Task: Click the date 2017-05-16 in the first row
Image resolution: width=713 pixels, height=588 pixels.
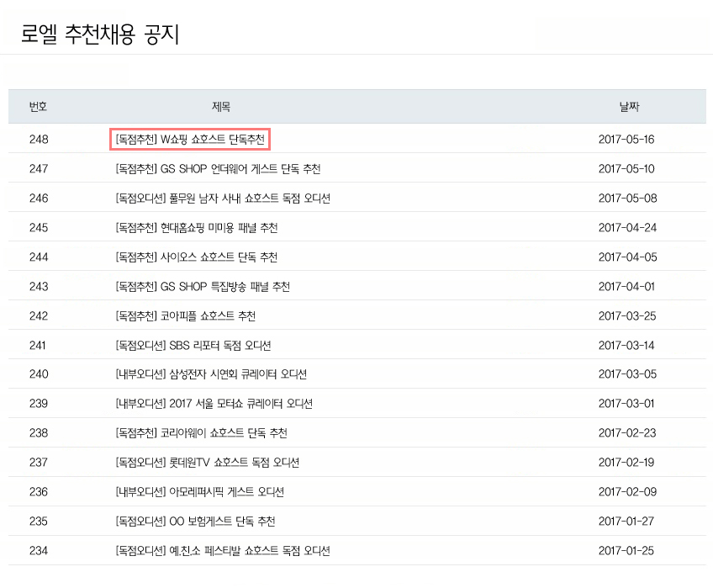Action: pos(626,139)
